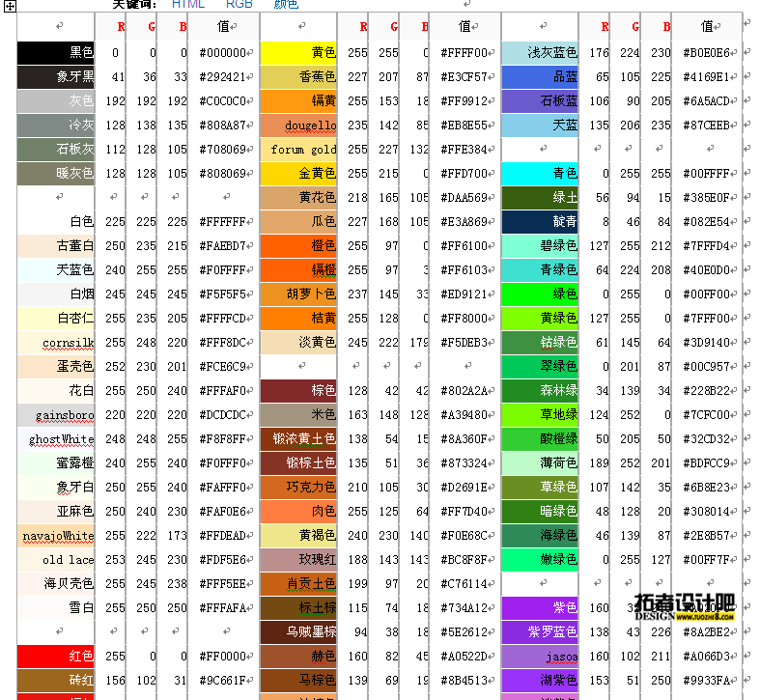Select the 湖紫色 color swatch

[540, 681]
